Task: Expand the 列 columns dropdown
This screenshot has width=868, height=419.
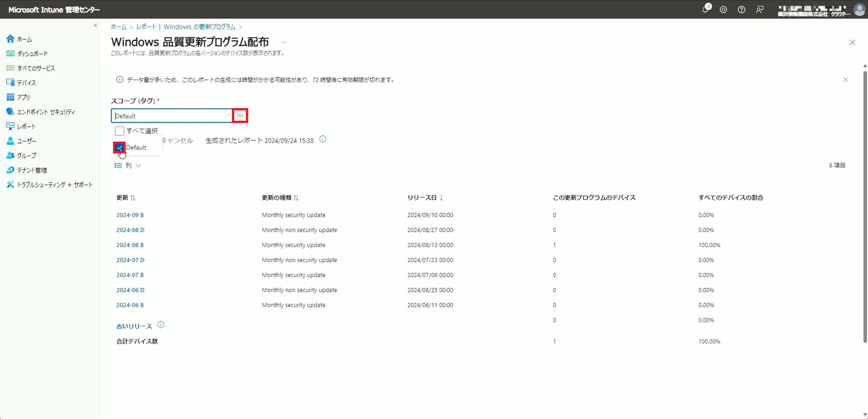Action: (128, 166)
